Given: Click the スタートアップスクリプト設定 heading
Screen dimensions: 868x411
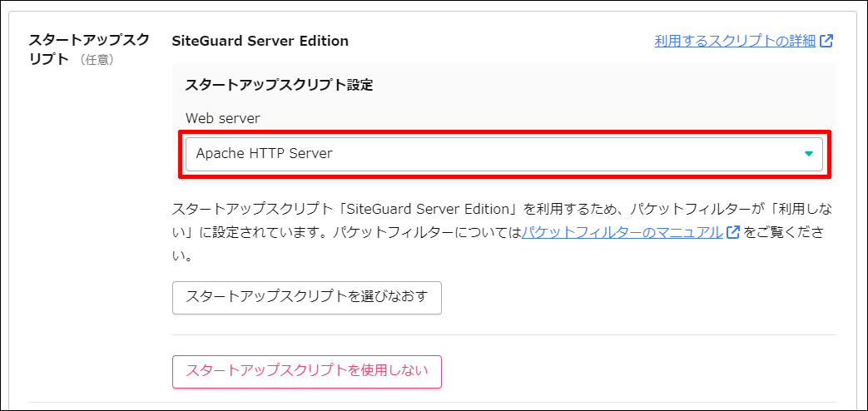Looking at the screenshot, I should [x=279, y=85].
